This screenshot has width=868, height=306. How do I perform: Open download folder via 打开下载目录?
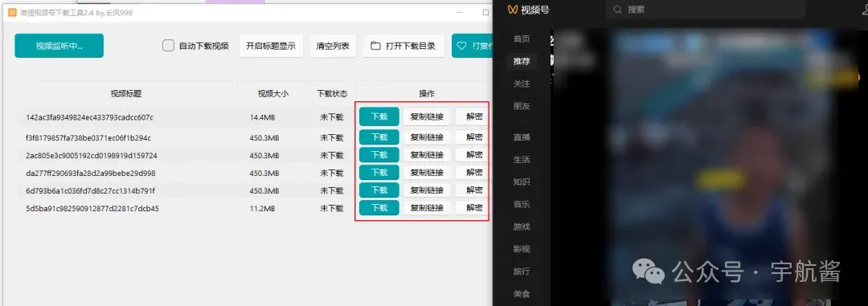(403, 46)
